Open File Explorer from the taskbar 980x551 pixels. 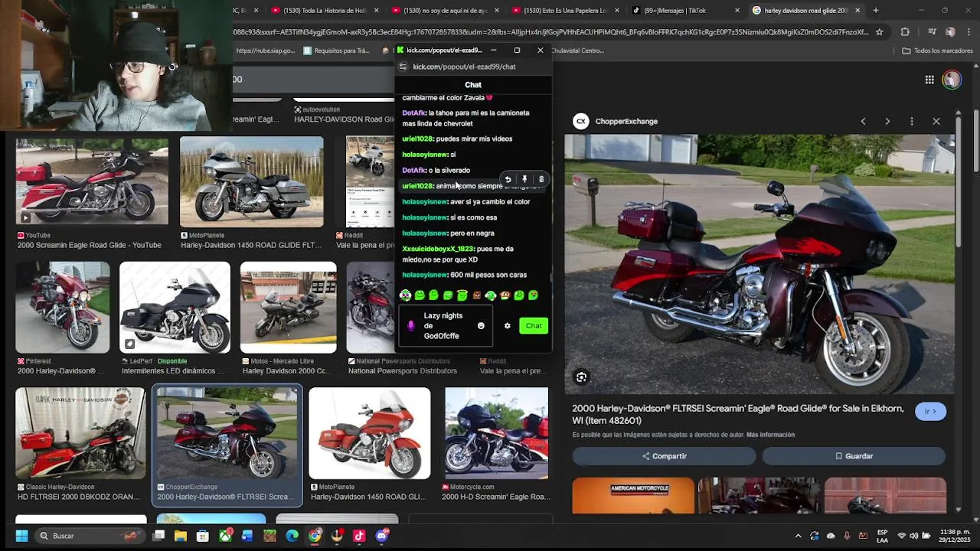pyautogui.click(x=181, y=536)
